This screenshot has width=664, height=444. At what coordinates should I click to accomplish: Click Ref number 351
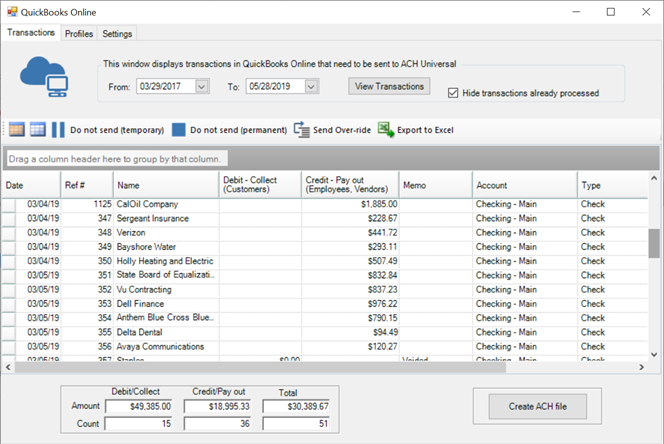click(105, 275)
